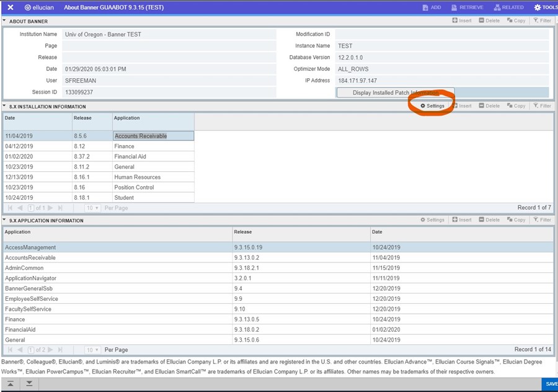
Task: Select the Financial Aid row in 8.X table
Action: point(99,156)
